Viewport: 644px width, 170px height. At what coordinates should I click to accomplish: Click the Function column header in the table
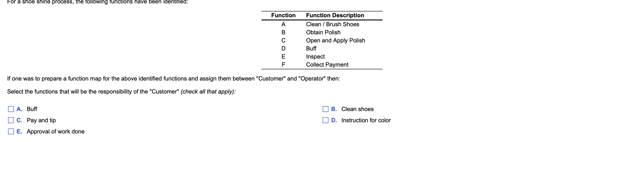pyautogui.click(x=283, y=15)
